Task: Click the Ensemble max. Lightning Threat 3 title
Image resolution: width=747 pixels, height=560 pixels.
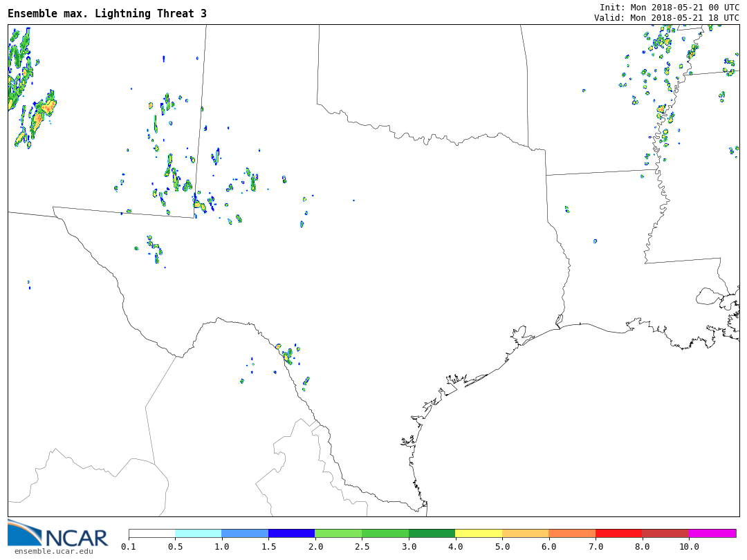Action: tap(107, 14)
